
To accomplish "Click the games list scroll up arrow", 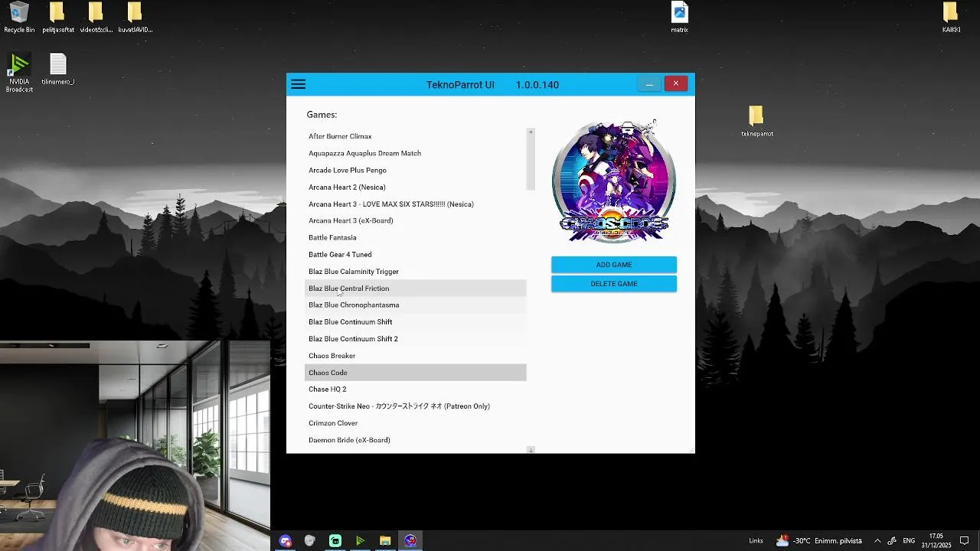I will (531, 132).
